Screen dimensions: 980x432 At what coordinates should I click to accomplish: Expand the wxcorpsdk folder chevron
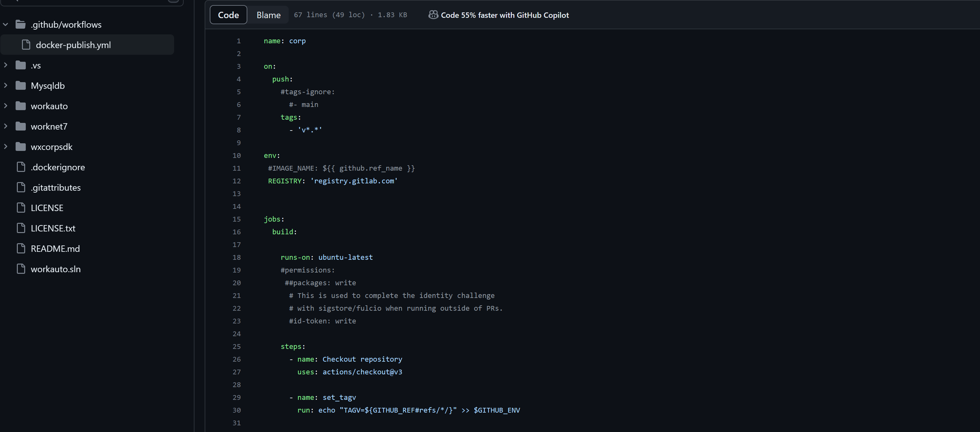click(x=6, y=147)
